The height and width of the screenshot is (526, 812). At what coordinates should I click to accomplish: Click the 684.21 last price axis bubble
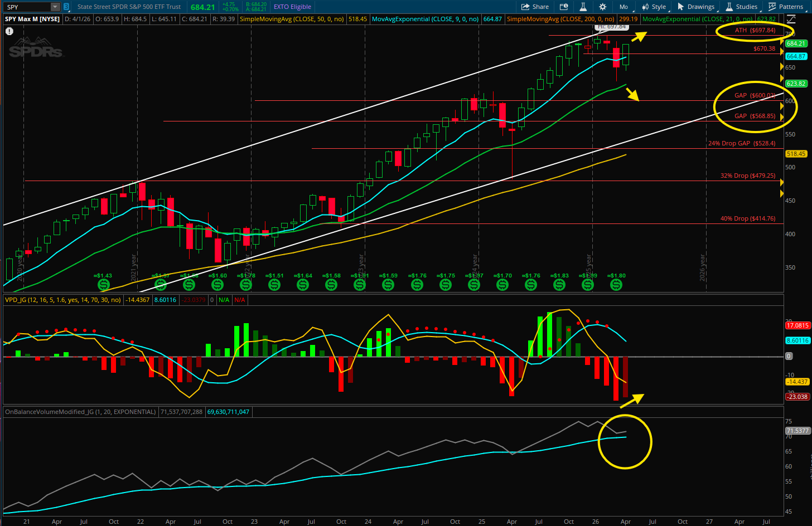[796, 43]
